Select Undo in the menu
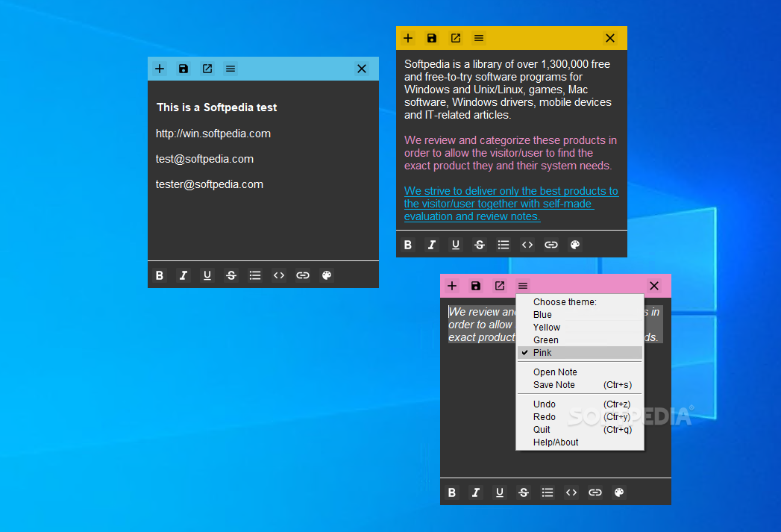This screenshot has height=532, width=781. coord(580,404)
